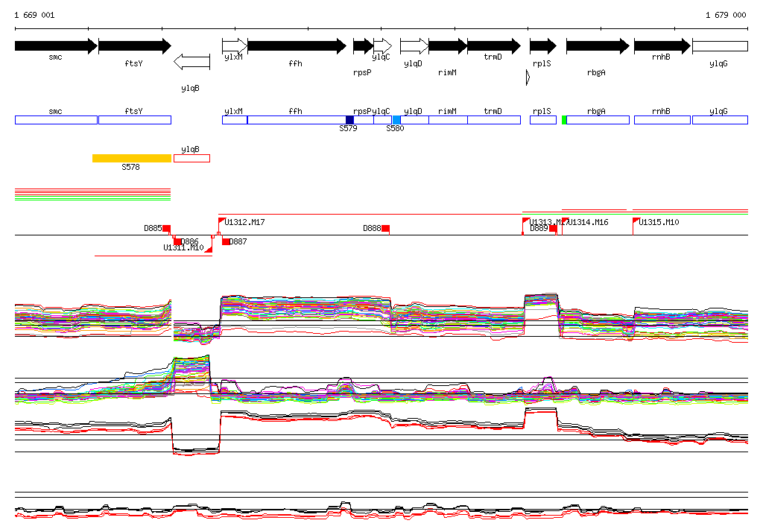Click the blue rnhB annotation box
763x532 pixels.
pyautogui.click(x=662, y=120)
